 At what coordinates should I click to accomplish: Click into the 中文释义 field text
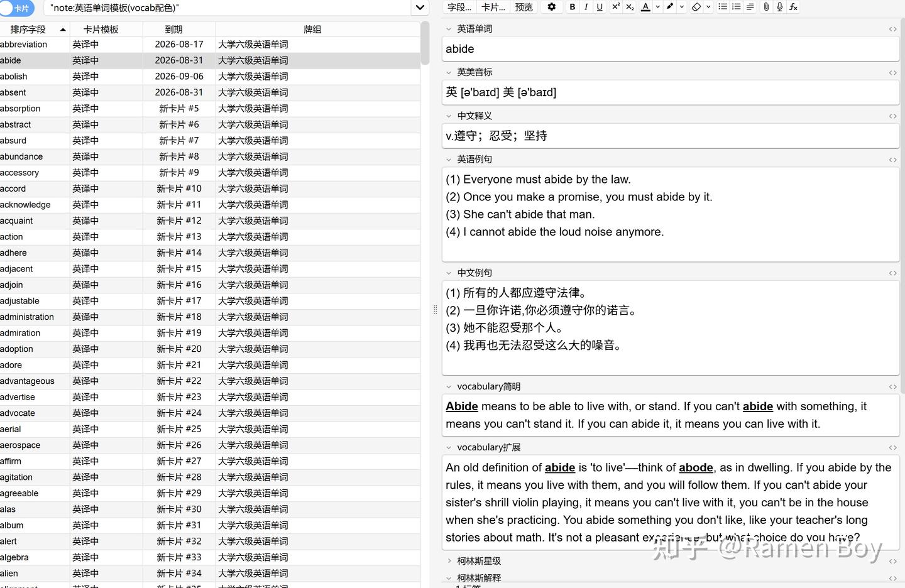(671, 136)
